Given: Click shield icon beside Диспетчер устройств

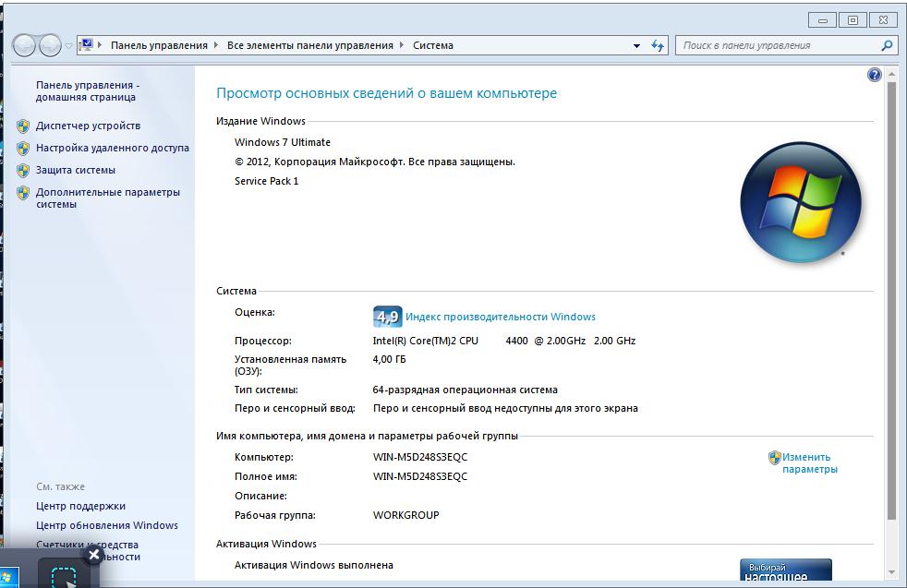Looking at the screenshot, I should pos(23,126).
